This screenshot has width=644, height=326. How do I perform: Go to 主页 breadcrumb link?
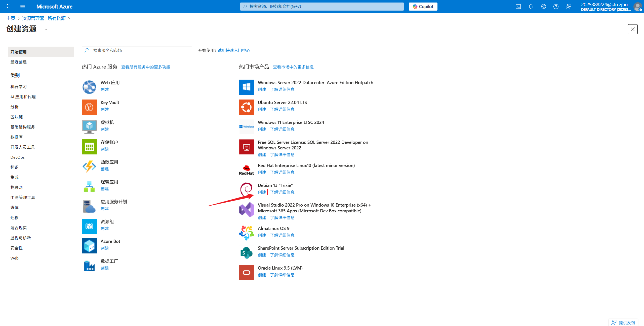pos(11,18)
